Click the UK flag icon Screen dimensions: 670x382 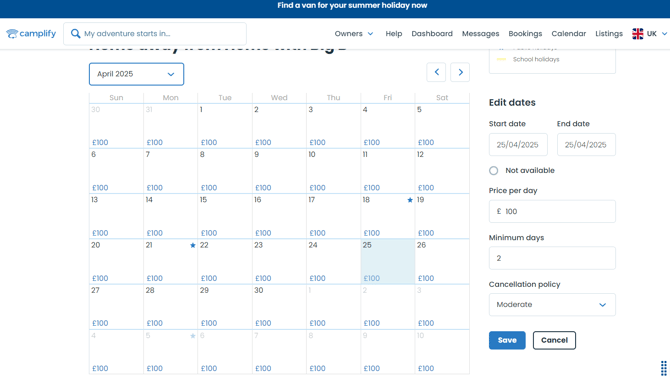pyautogui.click(x=638, y=34)
